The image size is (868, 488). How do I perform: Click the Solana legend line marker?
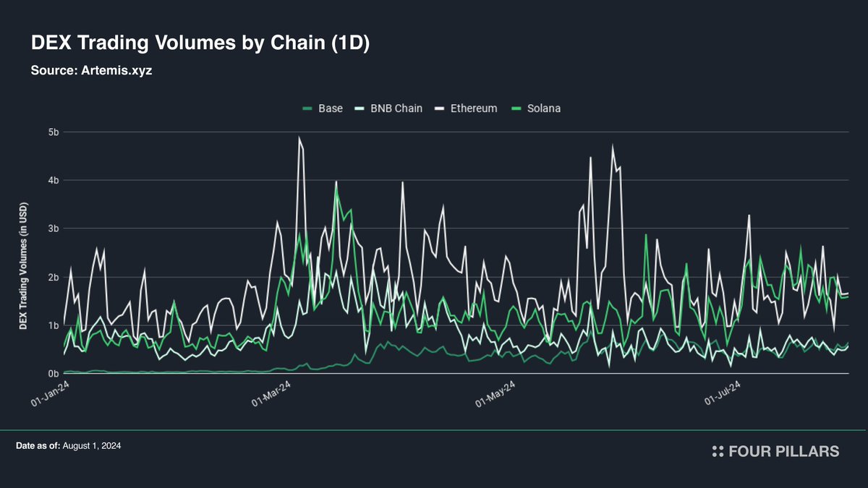(x=516, y=108)
